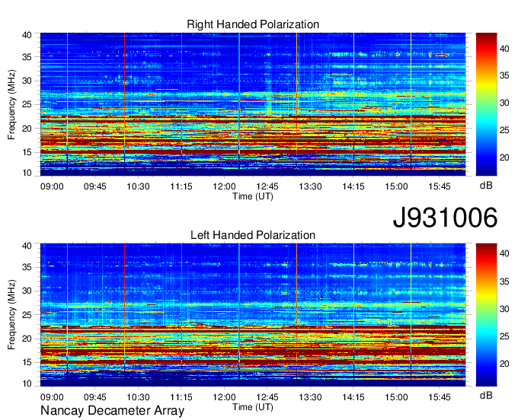Click the Right Handed Polarization spectrogram image

(253, 104)
